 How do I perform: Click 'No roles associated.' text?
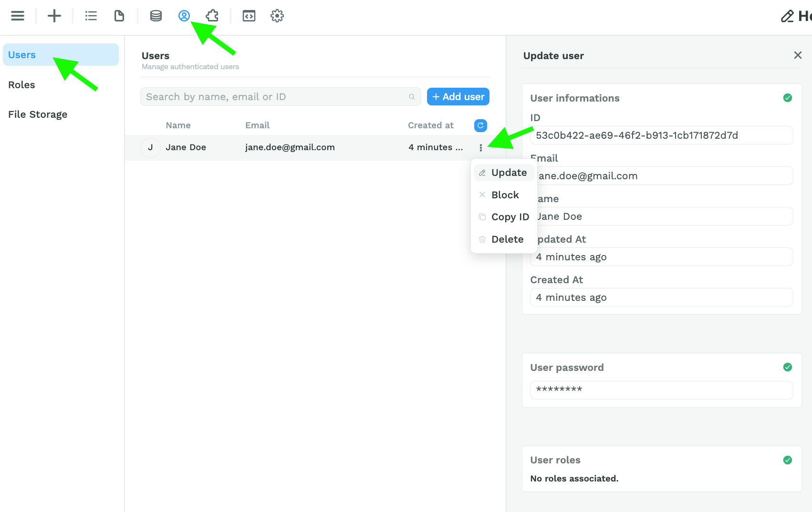tap(574, 479)
